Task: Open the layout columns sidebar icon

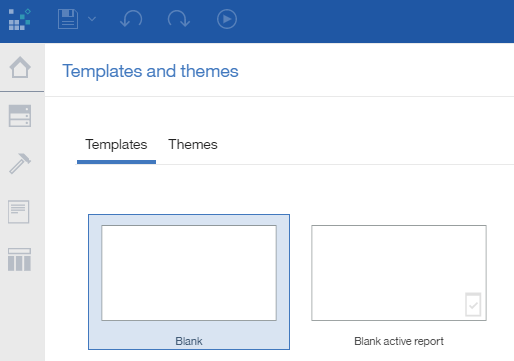Action: [x=19, y=259]
